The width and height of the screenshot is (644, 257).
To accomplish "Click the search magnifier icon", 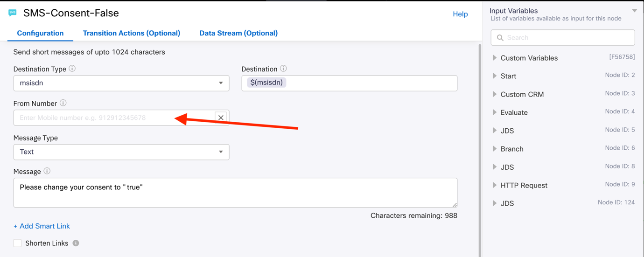I will (500, 38).
